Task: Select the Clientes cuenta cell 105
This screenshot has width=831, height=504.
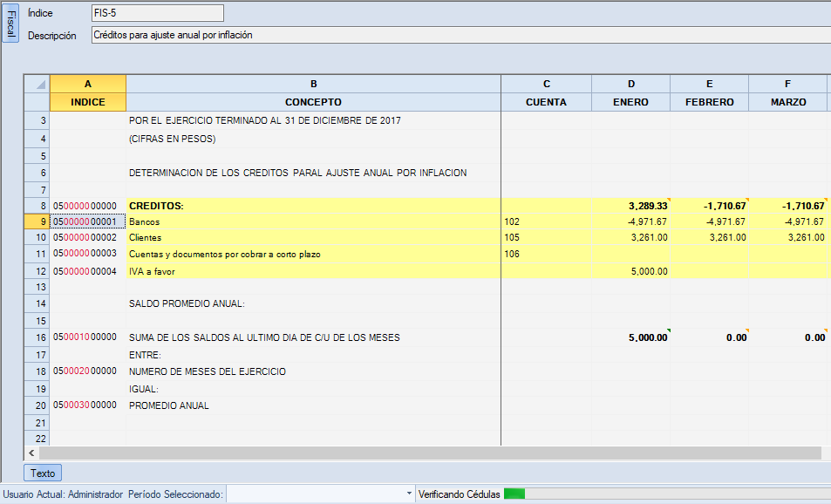Action: [x=546, y=238]
